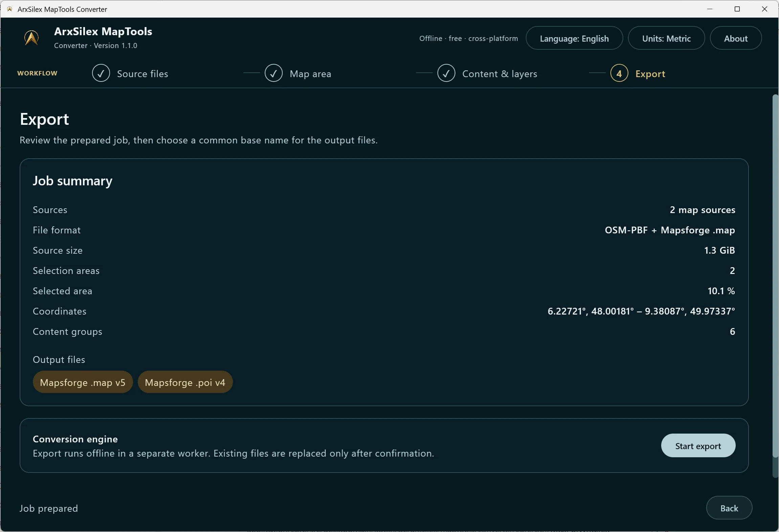Go to the Map area workflow step

(310, 74)
